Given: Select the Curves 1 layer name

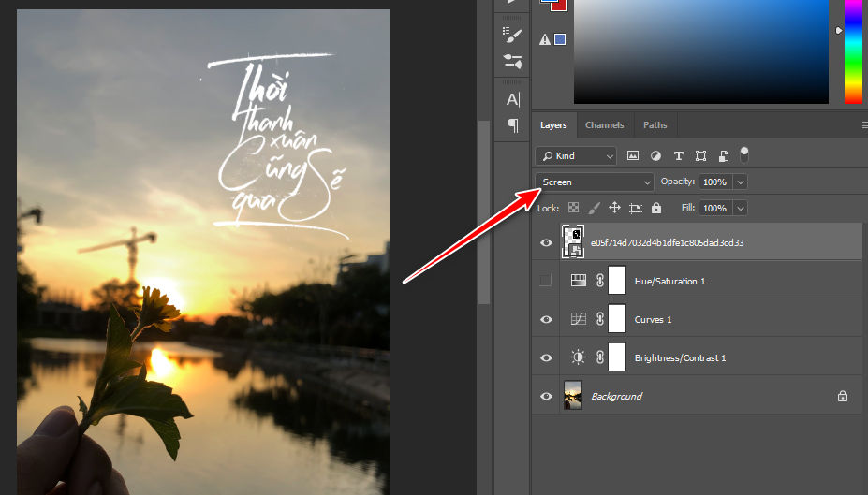Looking at the screenshot, I should click(653, 320).
